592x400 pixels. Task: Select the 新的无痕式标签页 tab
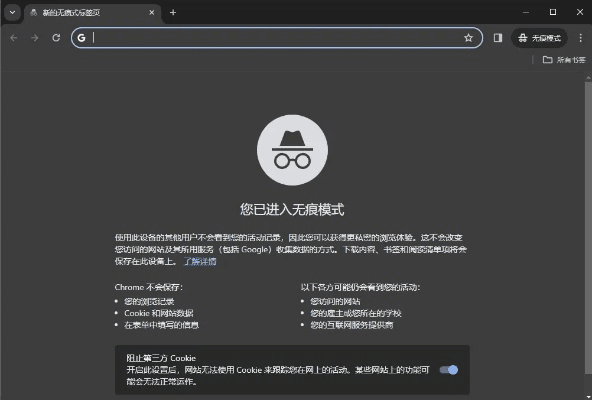point(92,13)
